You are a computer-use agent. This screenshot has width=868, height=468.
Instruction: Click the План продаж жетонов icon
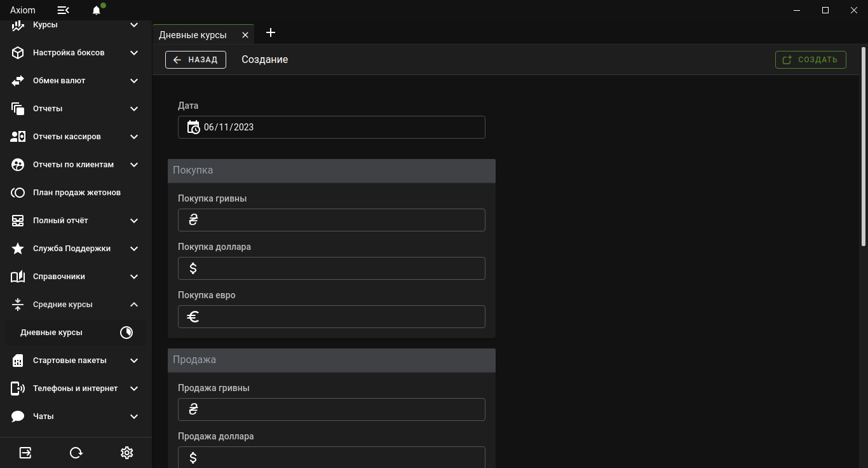[18, 193]
